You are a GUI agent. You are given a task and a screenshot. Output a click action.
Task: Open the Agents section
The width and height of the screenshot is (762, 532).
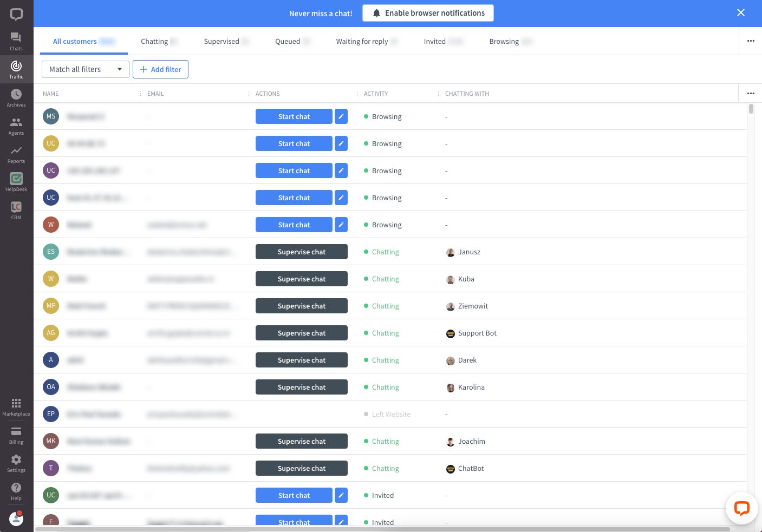point(16,126)
